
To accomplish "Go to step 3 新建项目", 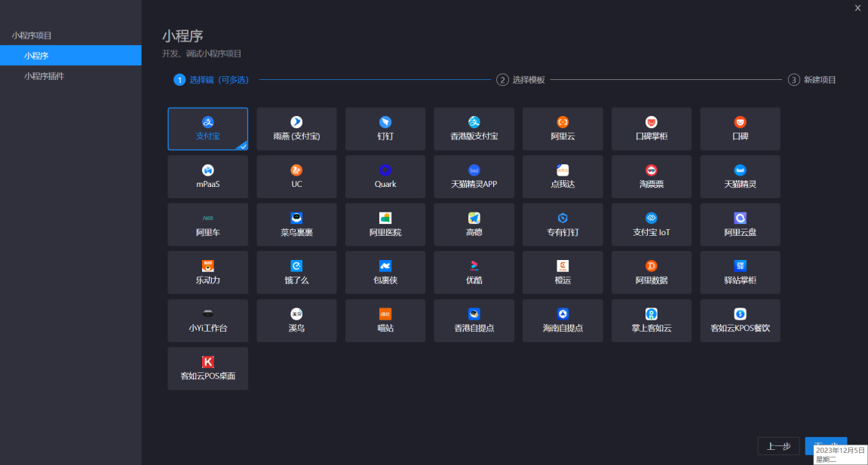I will click(x=812, y=80).
